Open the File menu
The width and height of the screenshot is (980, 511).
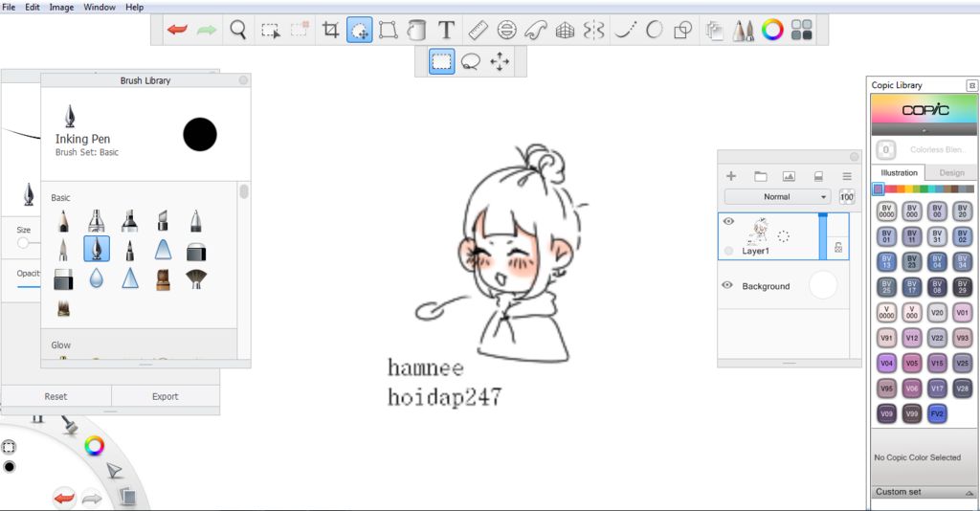click(x=9, y=7)
